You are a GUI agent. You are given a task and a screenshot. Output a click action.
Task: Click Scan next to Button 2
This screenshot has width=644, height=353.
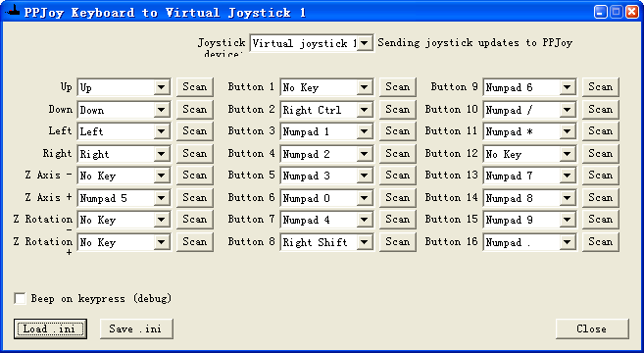click(x=398, y=110)
